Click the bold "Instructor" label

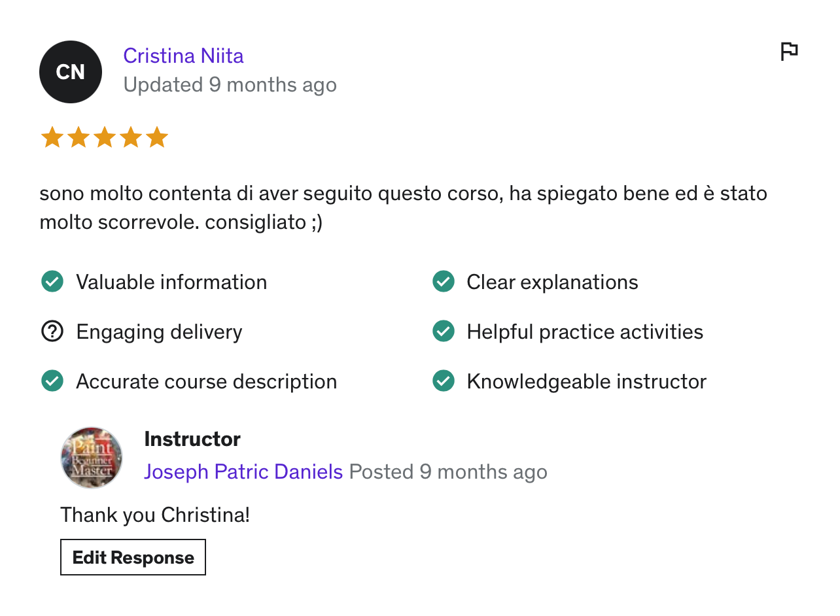192,439
